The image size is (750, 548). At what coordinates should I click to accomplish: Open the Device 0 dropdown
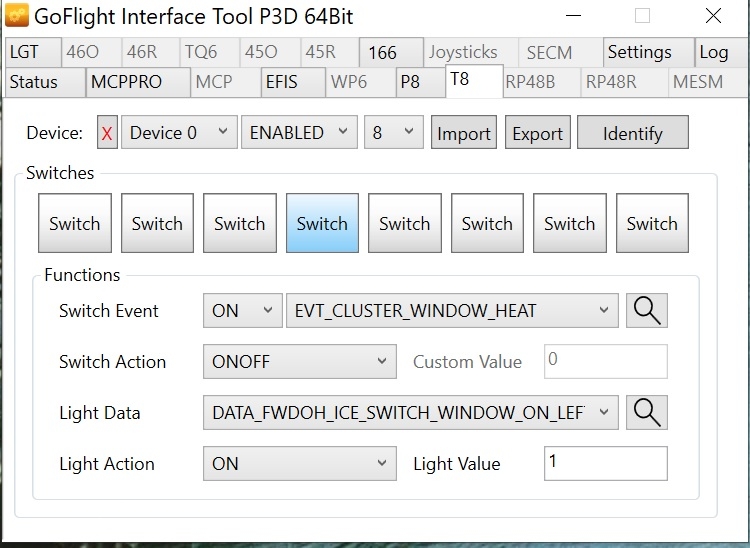tap(179, 133)
